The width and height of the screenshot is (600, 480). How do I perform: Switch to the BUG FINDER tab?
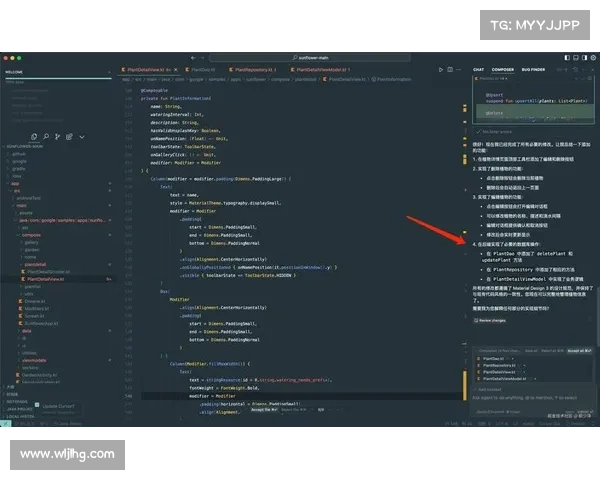tap(533, 69)
